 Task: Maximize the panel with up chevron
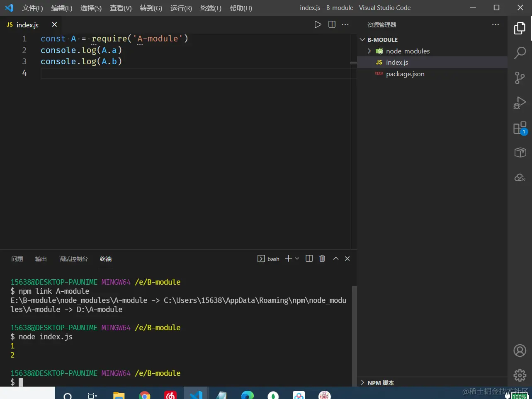click(336, 259)
